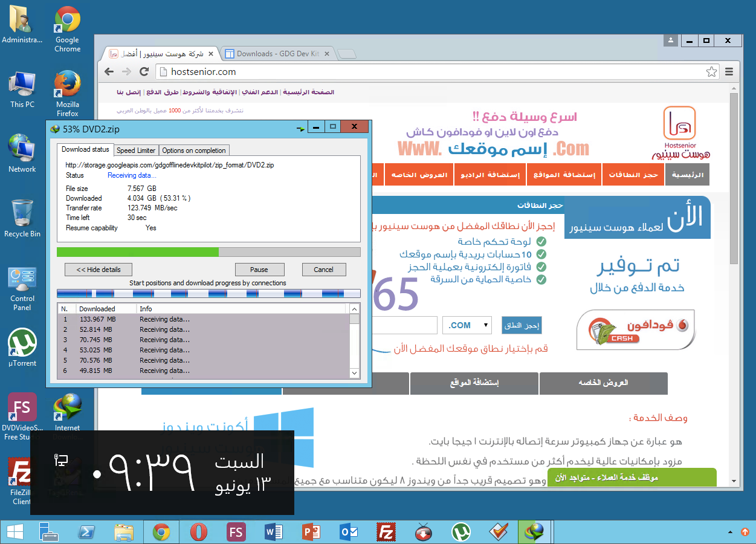Go back in Chrome
The height and width of the screenshot is (544, 756).
[x=109, y=72]
